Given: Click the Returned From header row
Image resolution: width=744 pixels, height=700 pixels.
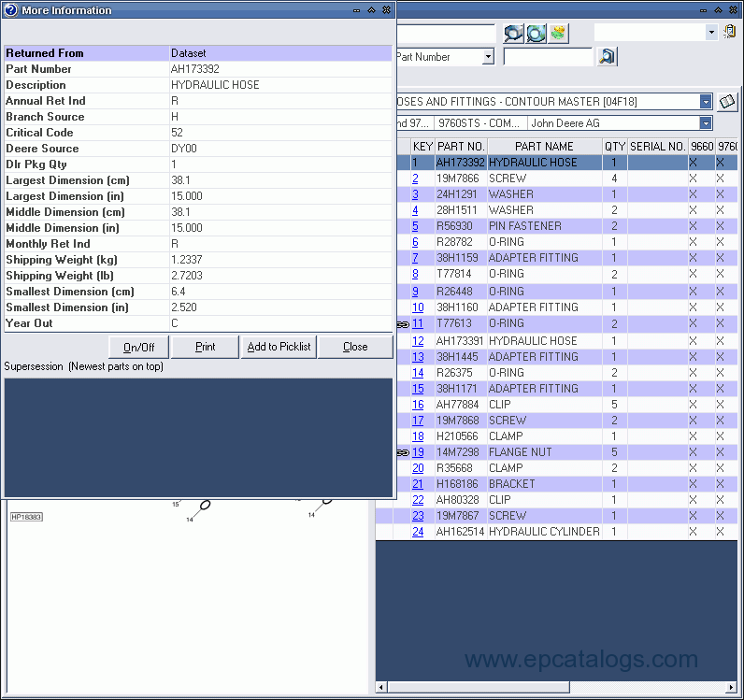Looking at the screenshot, I should [x=198, y=53].
